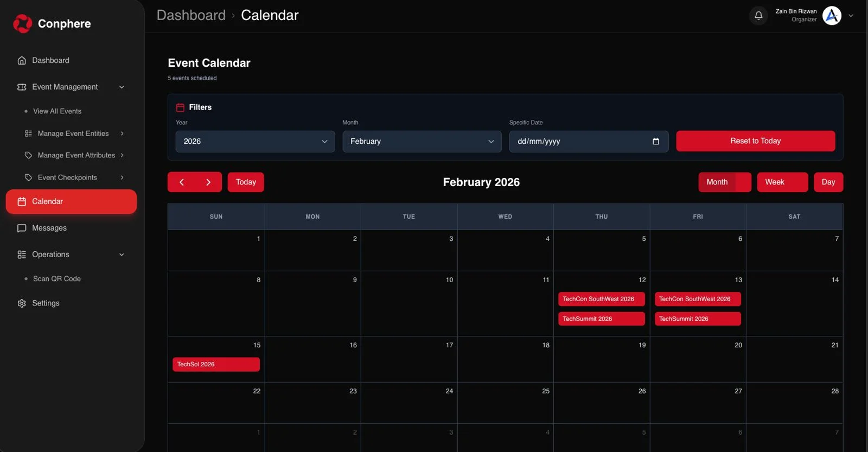The image size is (868, 452).
Task: Open the Year dropdown showing 2026
Action: coord(255,142)
